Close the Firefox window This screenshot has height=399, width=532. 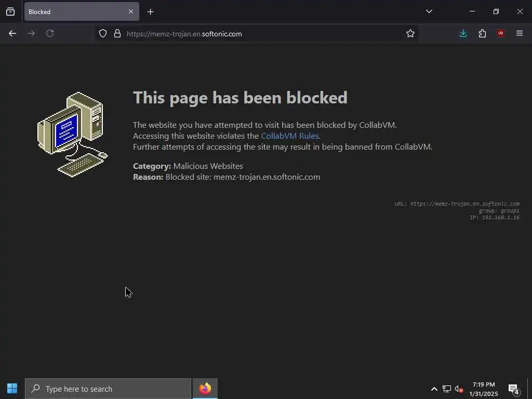tap(520, 11)
